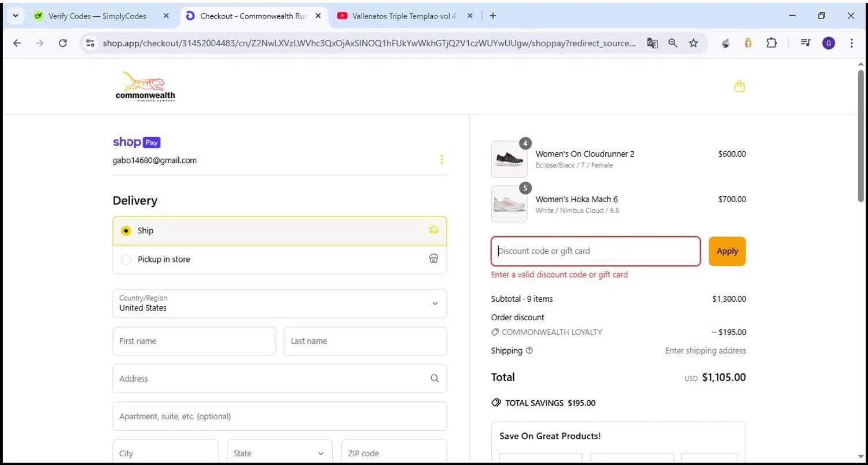This screenshot has height=465, width=868.
Task: View site information icon in address bar
Action: click(90, 43)
